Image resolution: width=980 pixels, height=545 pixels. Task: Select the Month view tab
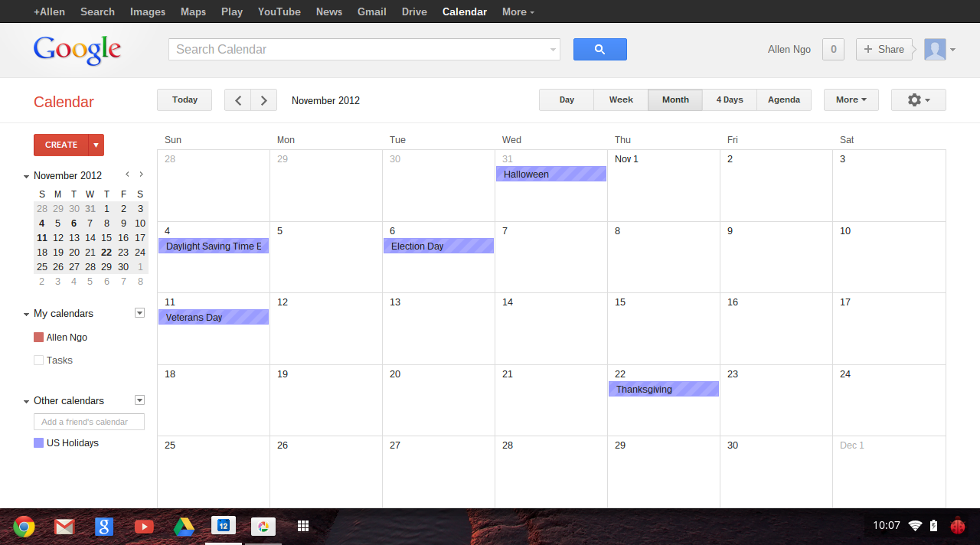click(675, 100)
